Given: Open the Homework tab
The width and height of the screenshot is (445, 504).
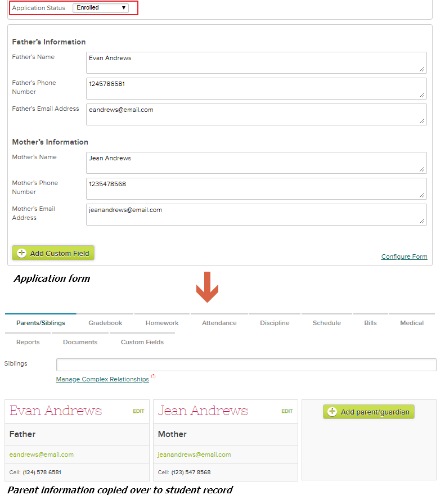Looking at the screenshot, I should pyautogui.click(x=162, y=323).
